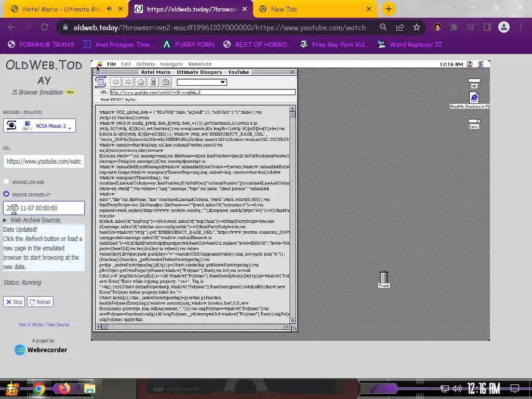Open the Word Replacer II bookmark

(409, 45)
